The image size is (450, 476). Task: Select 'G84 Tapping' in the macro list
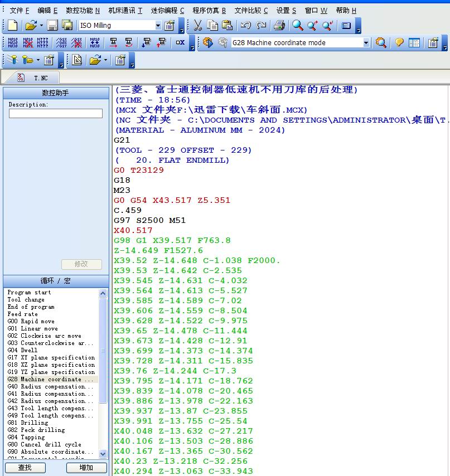26,437
